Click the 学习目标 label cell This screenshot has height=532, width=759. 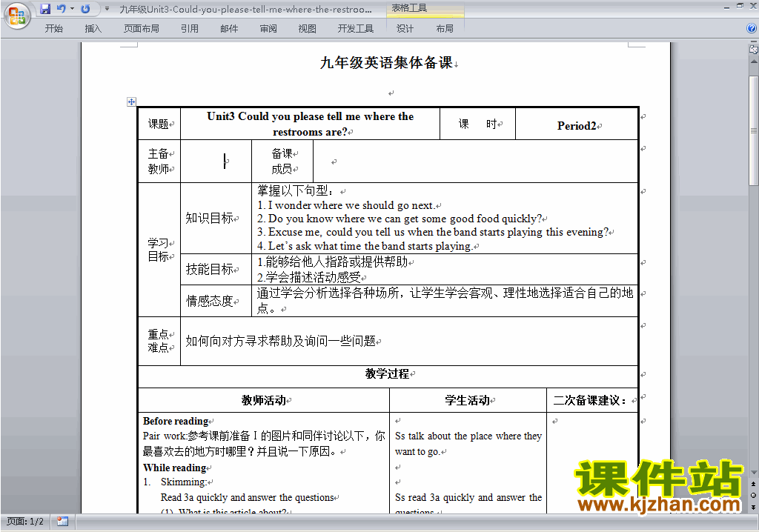point(159,250)
